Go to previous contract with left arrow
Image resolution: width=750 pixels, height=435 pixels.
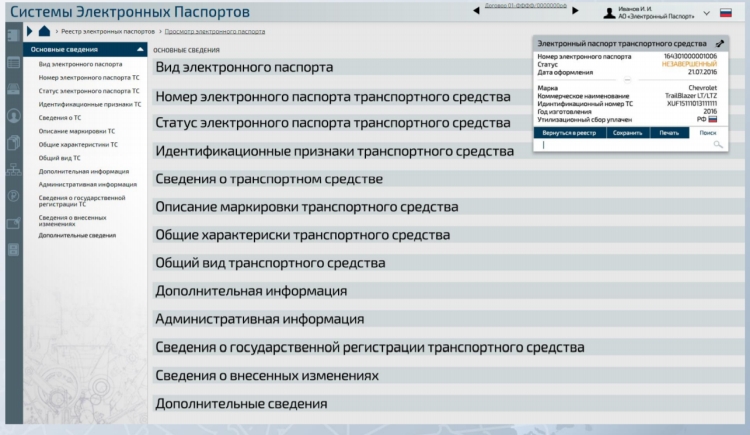(476, 11)
